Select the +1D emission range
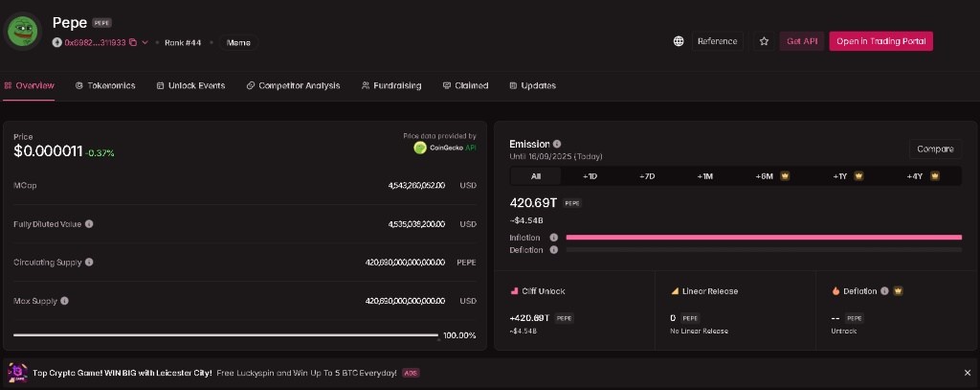The image size is (980, 390). pos(590,176)
